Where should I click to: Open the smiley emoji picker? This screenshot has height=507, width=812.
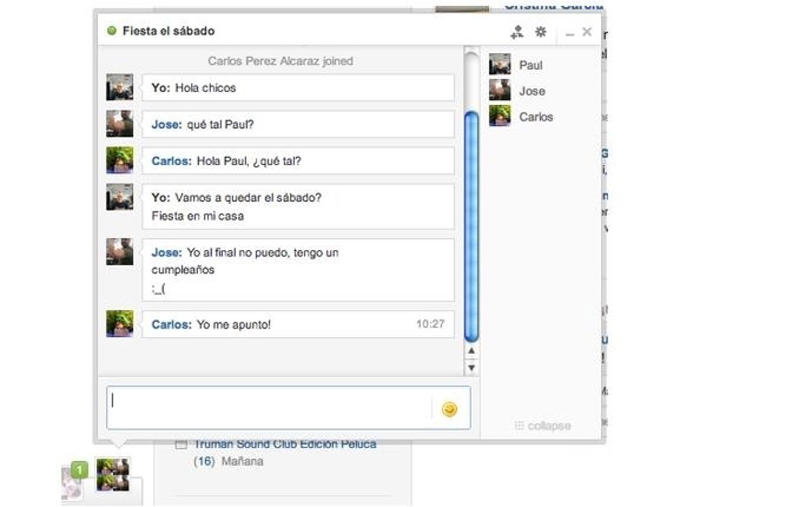(x=449, y=410)
